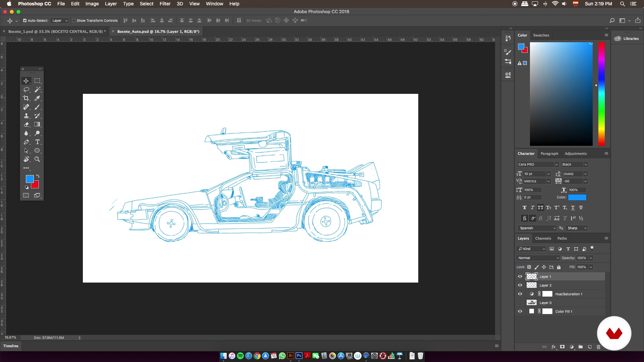Open the layer Opacity dropdown

(x=591, y=258)
